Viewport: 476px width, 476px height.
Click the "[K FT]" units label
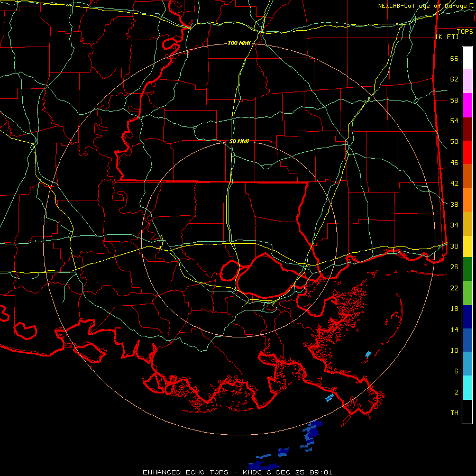(x=447, y=36)
